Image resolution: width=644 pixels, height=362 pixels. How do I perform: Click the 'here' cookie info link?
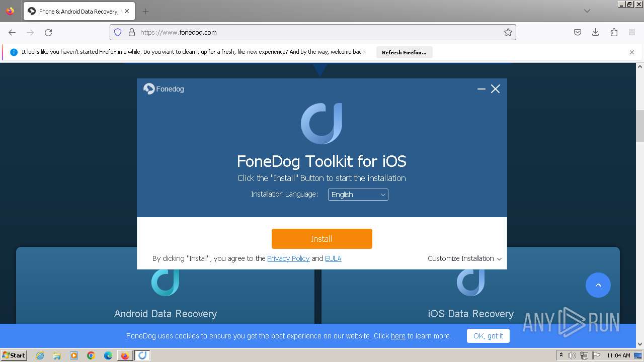tap(398, 336)
